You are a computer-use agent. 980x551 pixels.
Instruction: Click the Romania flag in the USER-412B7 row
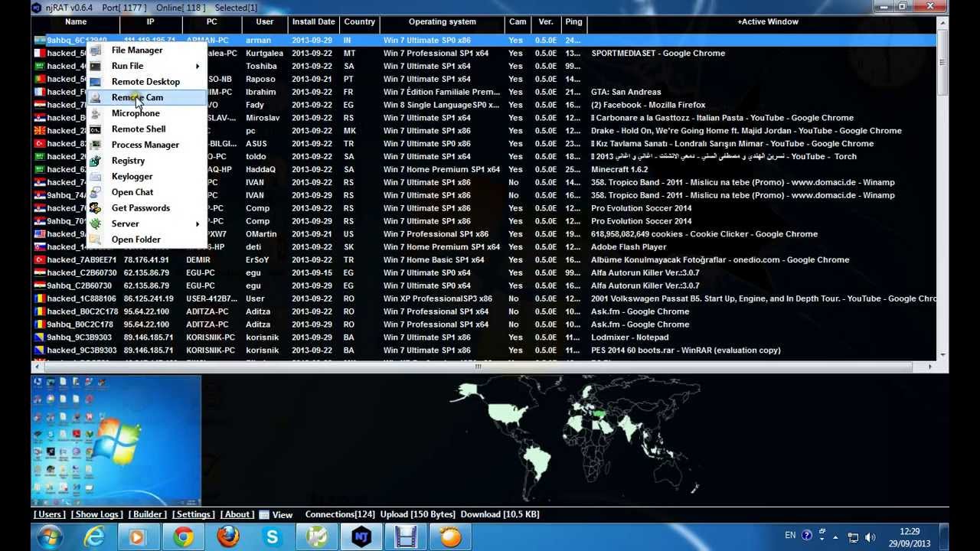coord(40,298)
